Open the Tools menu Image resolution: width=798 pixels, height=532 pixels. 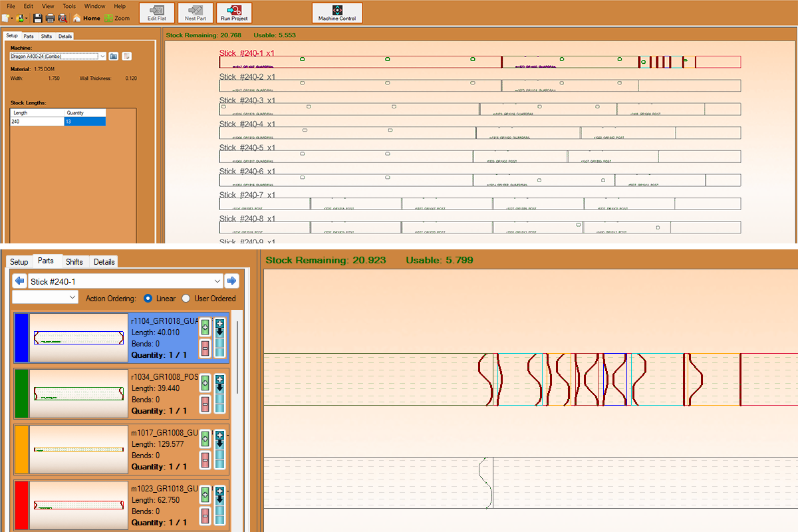(69, 6)
